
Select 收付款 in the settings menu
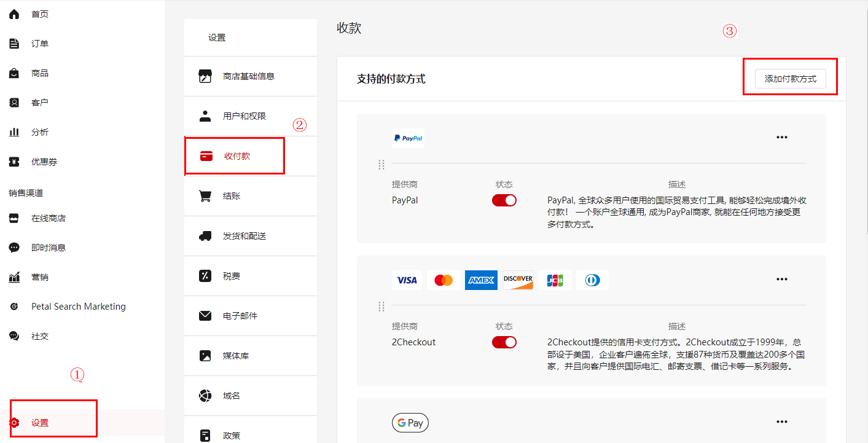tap(237, 156)
